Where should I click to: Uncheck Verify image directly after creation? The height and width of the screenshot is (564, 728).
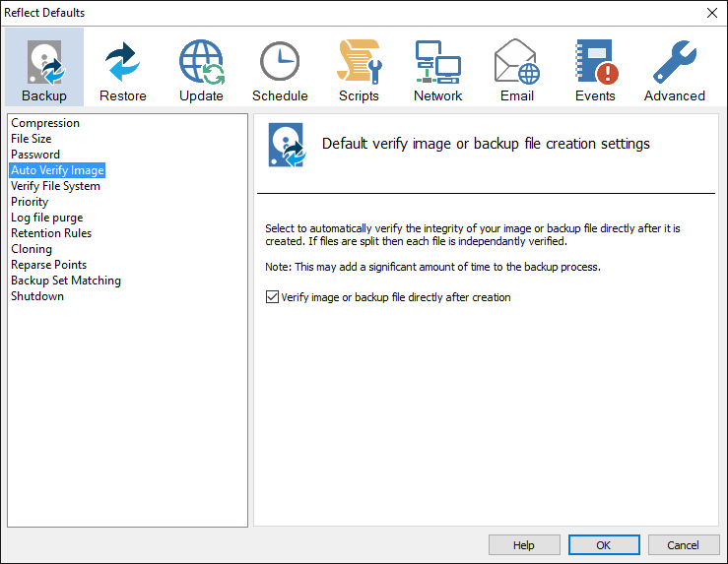pyautogui.click(x=273, y=297)
